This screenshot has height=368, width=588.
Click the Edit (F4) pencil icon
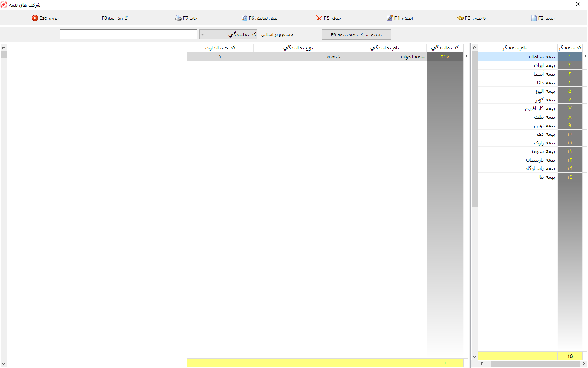[x=389, y=18]
